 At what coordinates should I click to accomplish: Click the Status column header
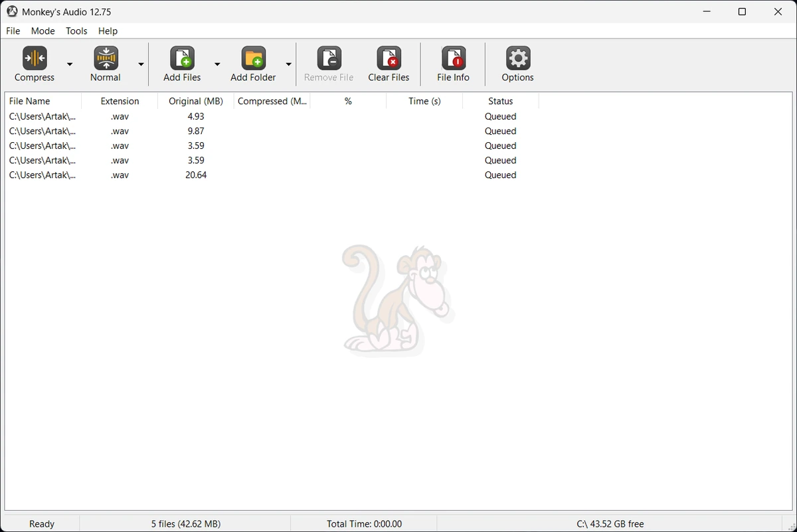(x=501, y=101)
